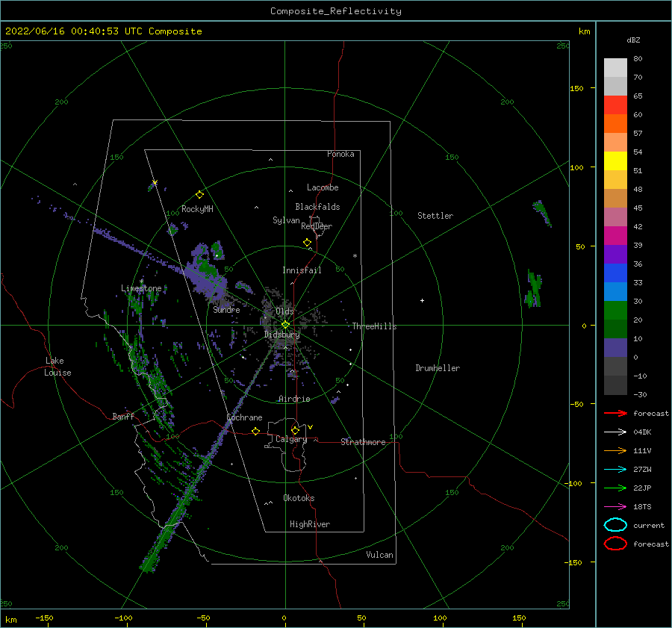Click the Vulcan label
The height and width of the screenshot is (628, 672).
(x=380, y=555)
